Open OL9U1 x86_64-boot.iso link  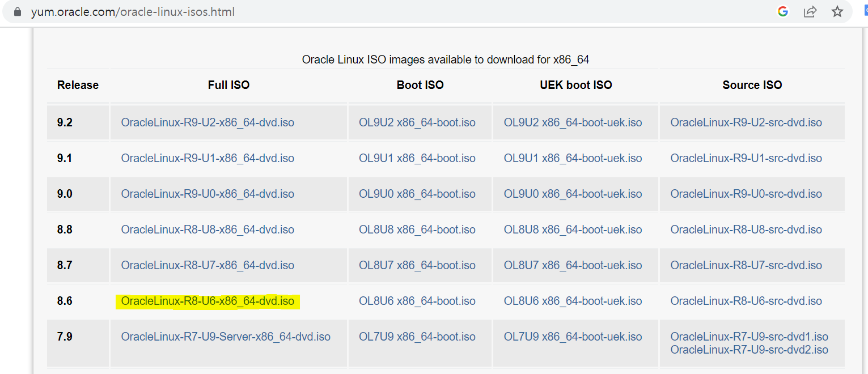[417, 158]
